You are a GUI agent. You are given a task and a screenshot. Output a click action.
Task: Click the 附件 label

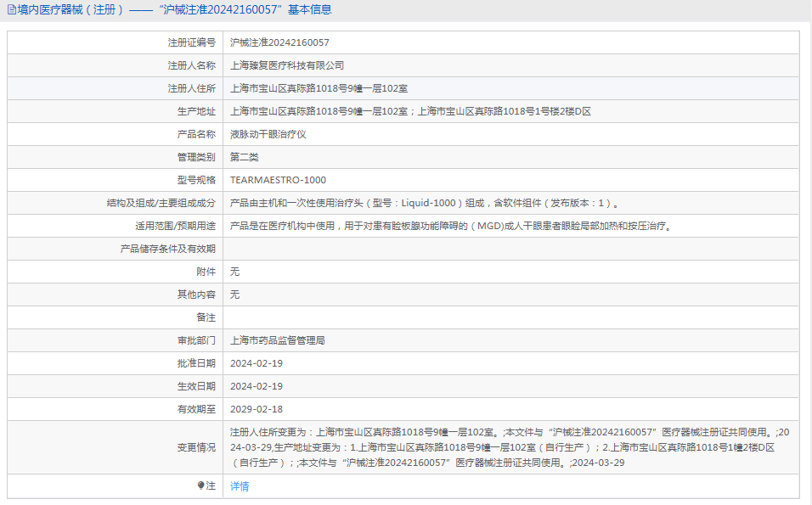[206, 272]
